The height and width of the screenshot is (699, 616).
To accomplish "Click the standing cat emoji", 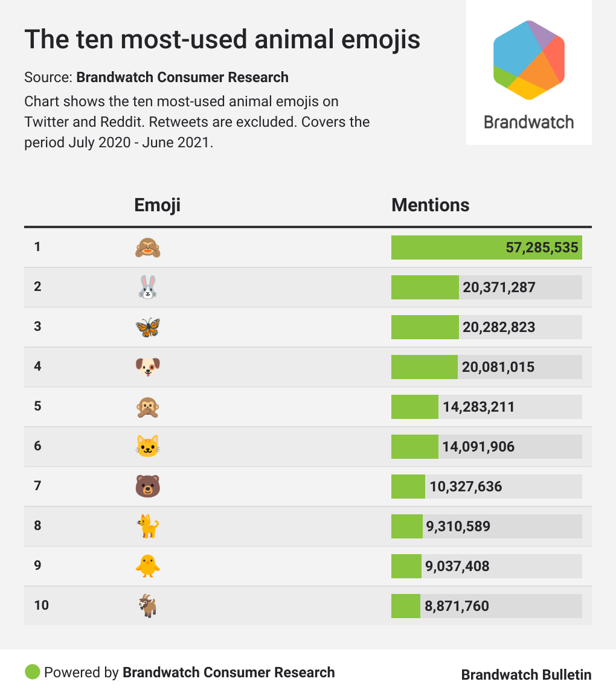I will tap(148, 526).
